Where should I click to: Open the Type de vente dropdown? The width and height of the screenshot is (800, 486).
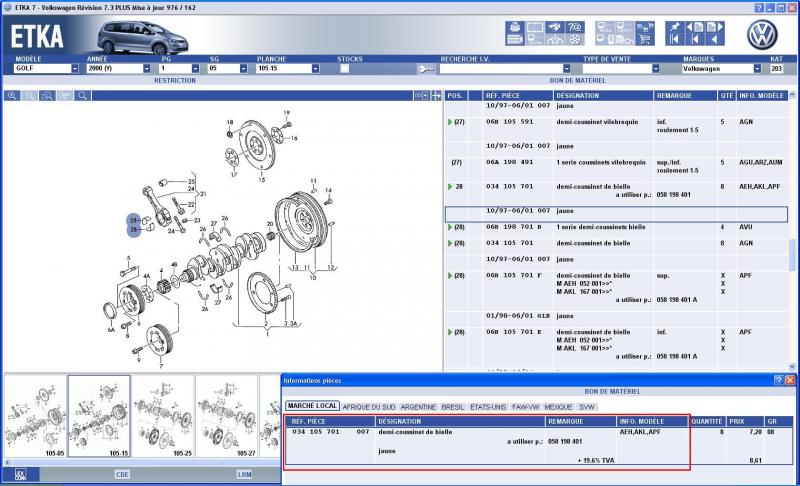(656, 68)
